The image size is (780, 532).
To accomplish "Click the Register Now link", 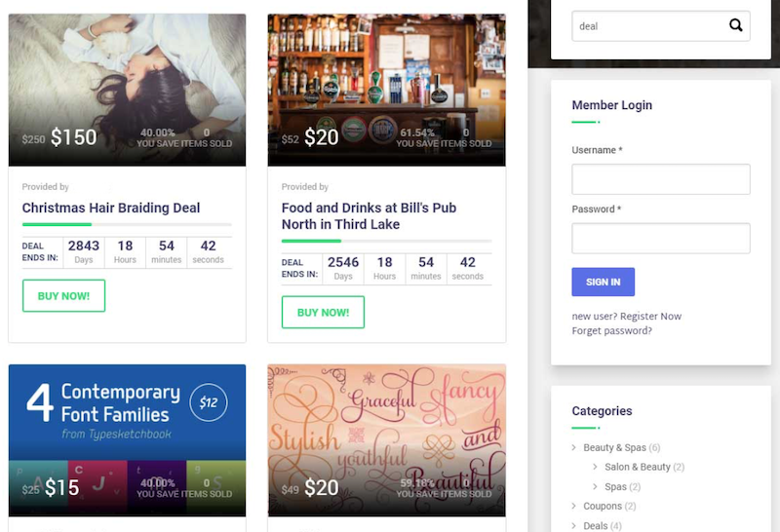I will click(650, 317).
